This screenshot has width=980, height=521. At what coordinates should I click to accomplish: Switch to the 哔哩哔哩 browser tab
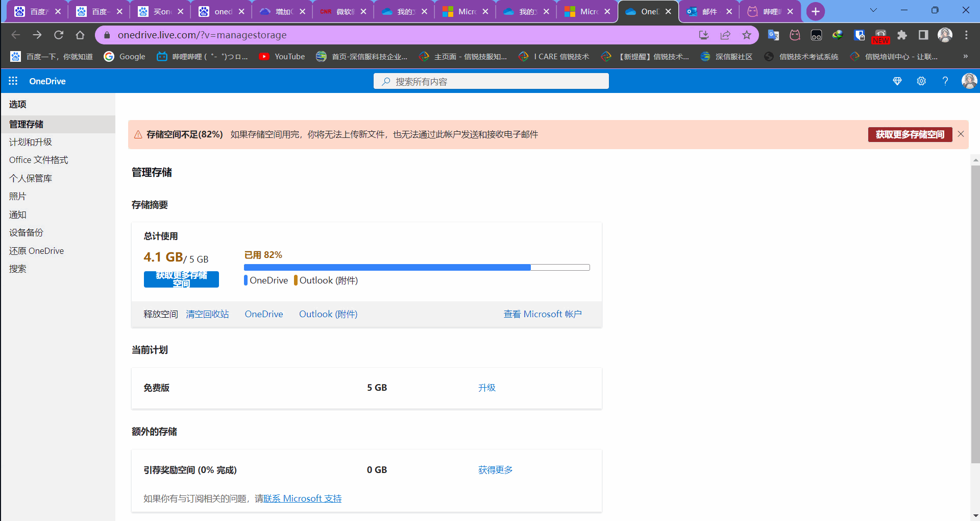pos(770,11)
